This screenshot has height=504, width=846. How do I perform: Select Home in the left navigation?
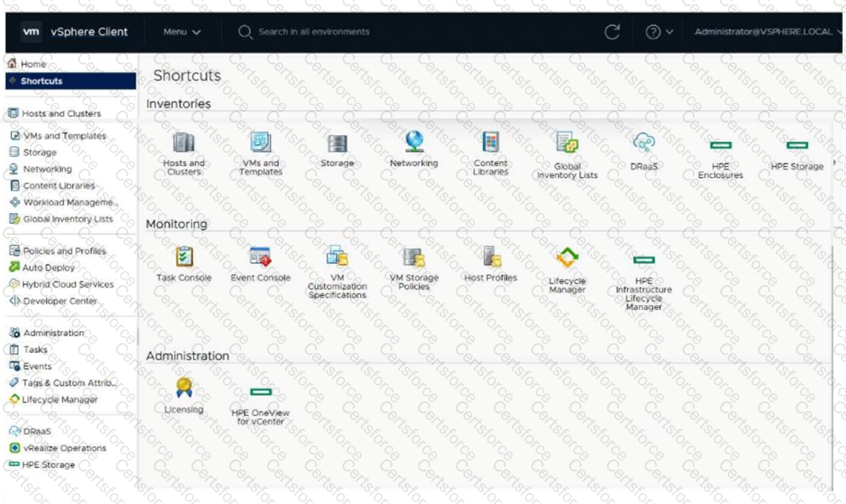pyautogui.click(x=34, y=64)
